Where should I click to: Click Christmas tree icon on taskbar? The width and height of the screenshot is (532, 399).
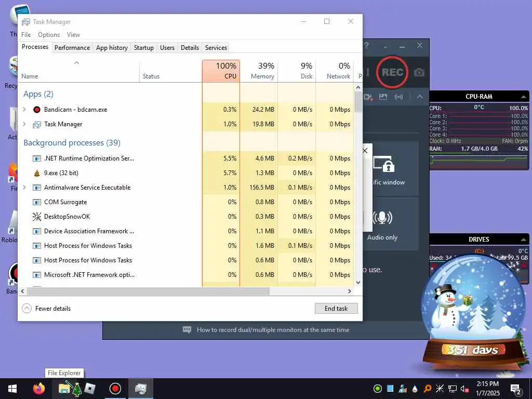77,389
